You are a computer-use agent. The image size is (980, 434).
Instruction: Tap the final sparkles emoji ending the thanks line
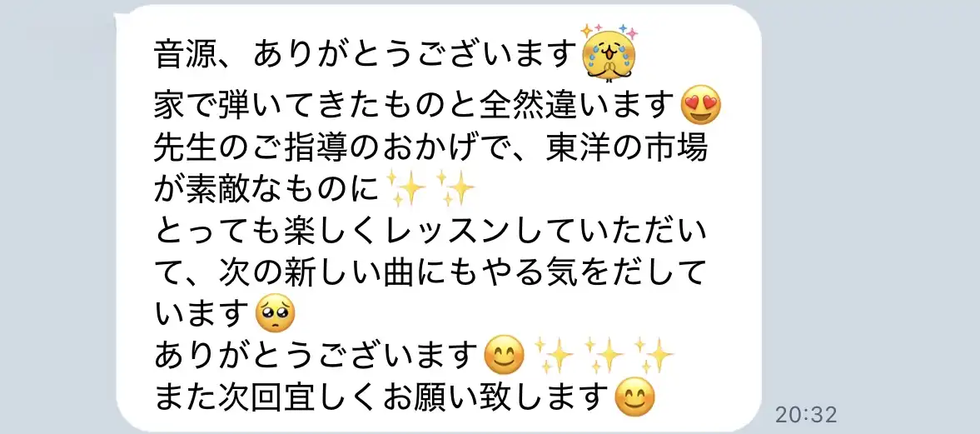click(x=654, y=357)
